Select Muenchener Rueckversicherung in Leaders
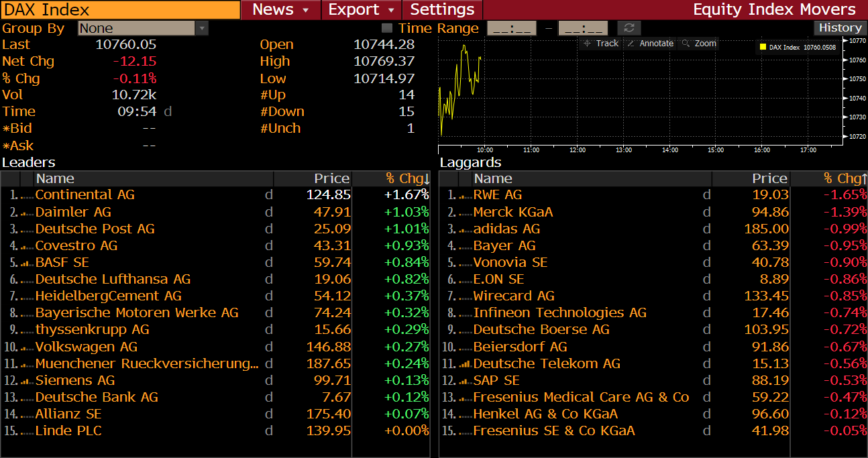 click(147, 364)
